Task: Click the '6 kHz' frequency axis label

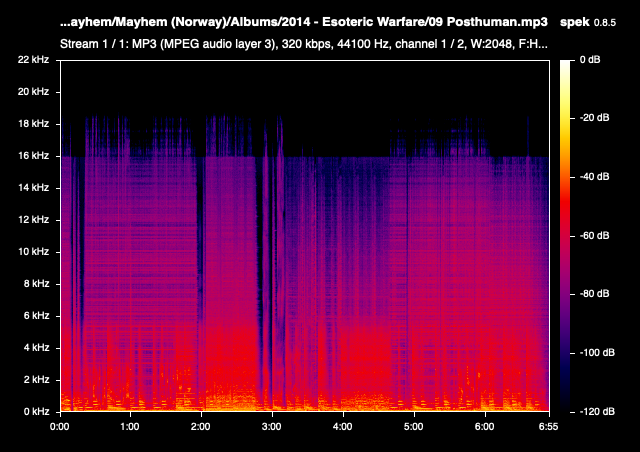Action: pos(36,316)
